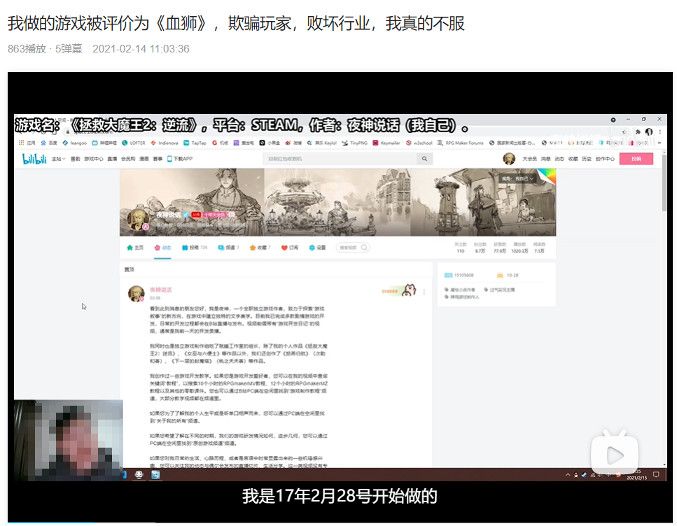
Task: Click the bilibili logo in the header
Action: click(x=34, y=159)
